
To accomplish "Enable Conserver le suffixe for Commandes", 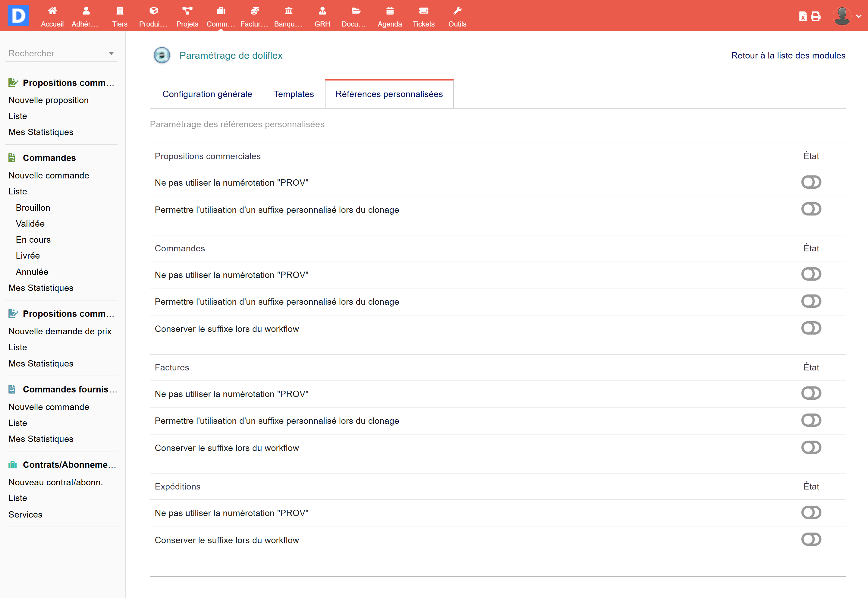I will (811, 328).
